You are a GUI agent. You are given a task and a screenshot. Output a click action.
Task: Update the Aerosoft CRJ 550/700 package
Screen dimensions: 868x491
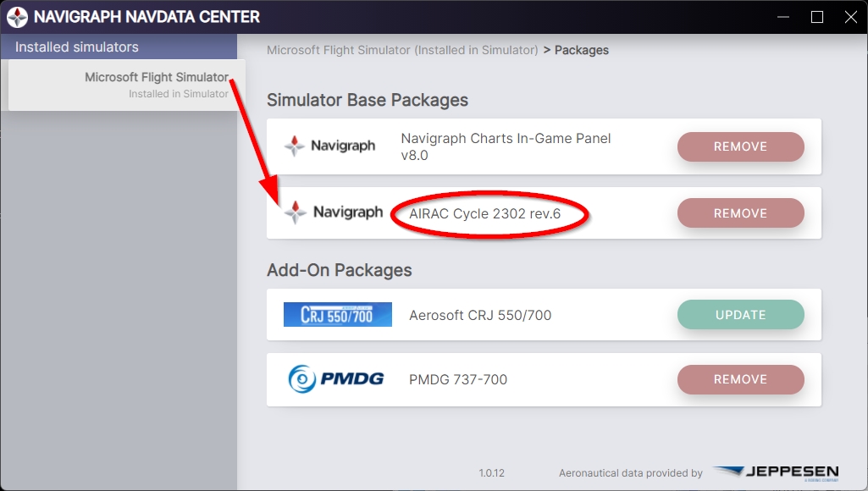pos(741,314)
